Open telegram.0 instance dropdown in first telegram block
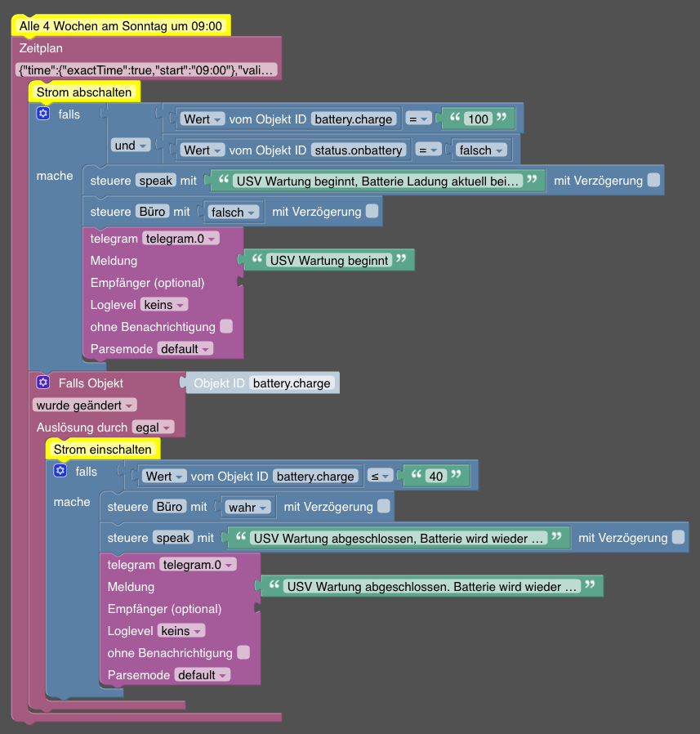Viewport: 700px width, 734px height. click(181, 239)
